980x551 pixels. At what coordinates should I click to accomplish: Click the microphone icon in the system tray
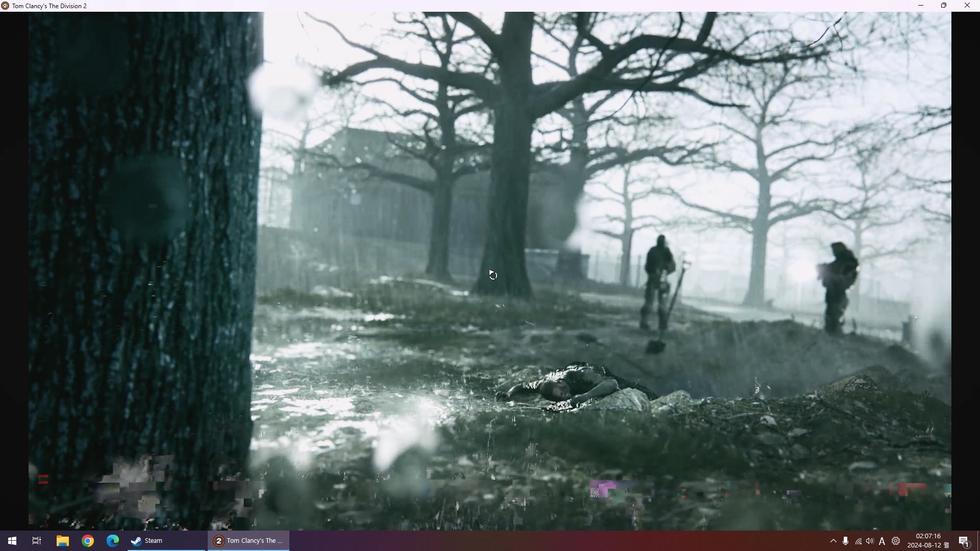pos(846,541)
